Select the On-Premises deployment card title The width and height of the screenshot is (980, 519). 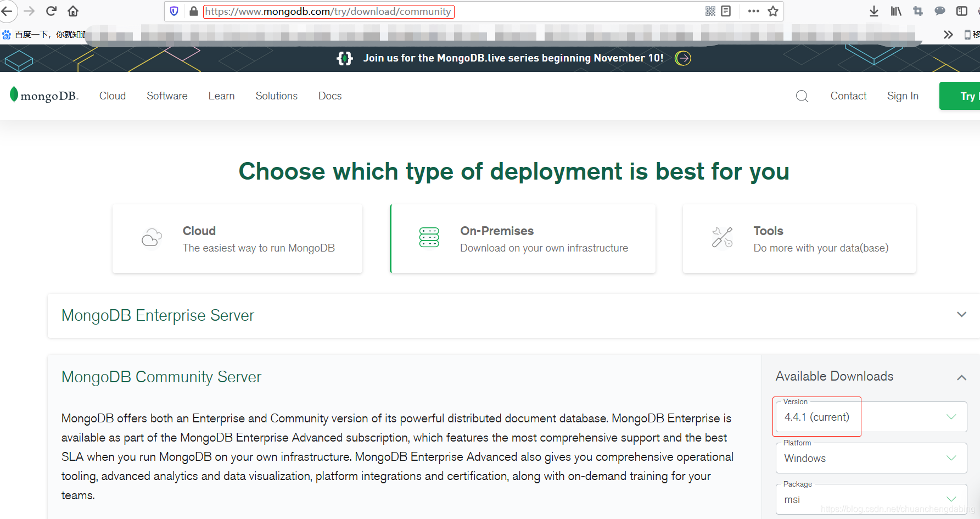[497, 231]
